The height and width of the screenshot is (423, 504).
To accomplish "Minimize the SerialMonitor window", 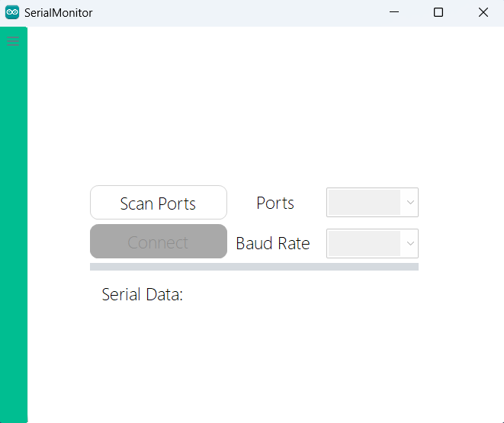I will click(394, 12).
